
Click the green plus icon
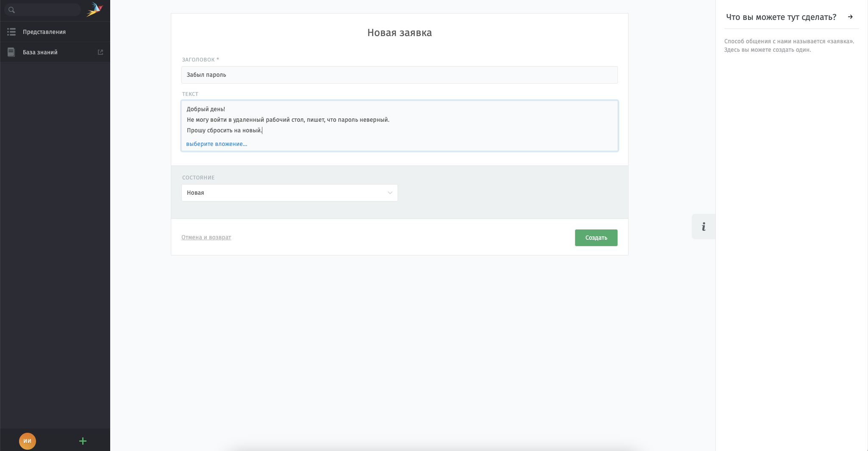[83, 441]
